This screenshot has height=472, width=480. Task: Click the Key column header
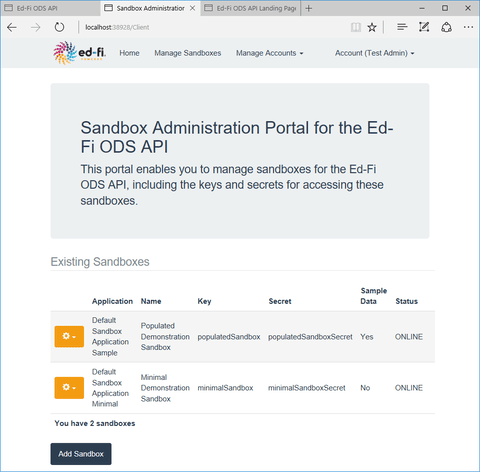point(204,301)
